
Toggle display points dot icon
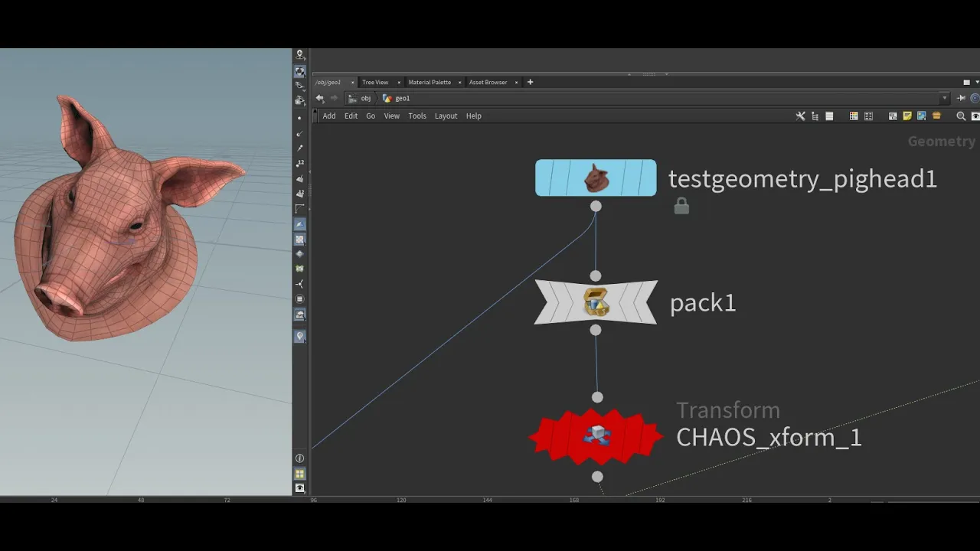(x=299, y=118)
